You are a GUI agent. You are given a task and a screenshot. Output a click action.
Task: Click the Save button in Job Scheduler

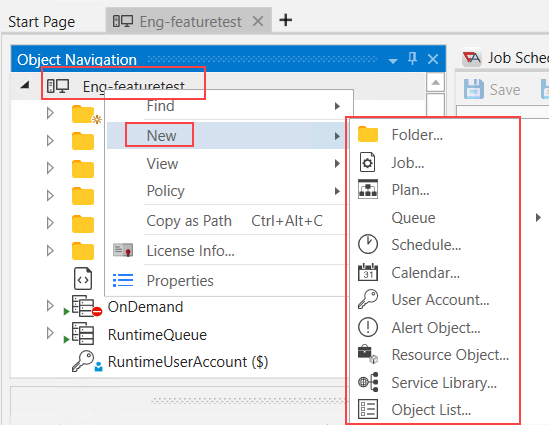492,89
